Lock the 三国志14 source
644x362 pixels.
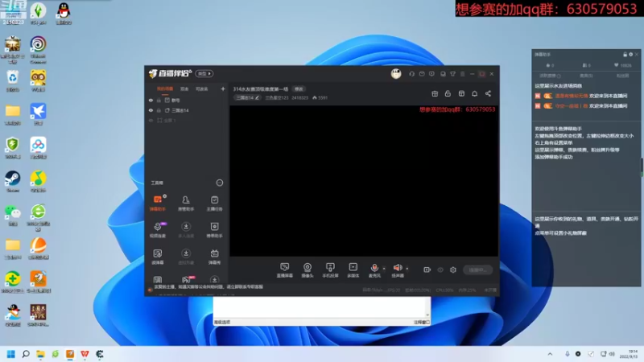pyautogui.click(x=159, y=110)
